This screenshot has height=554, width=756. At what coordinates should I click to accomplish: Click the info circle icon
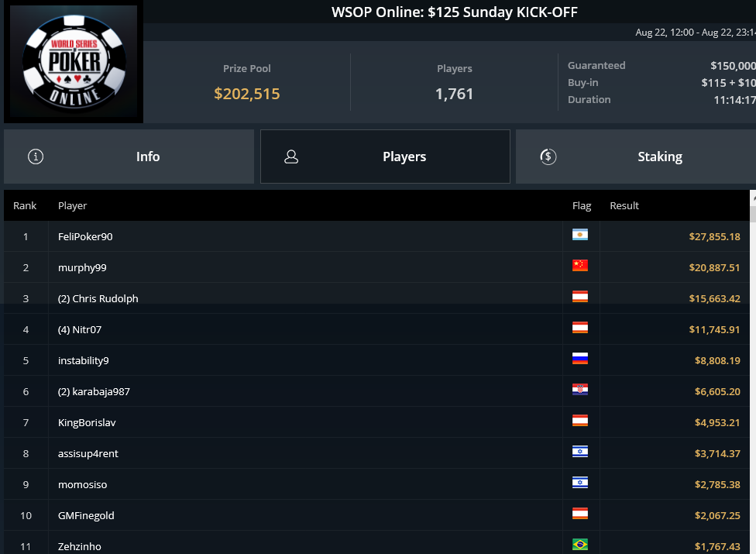point(36,157)
